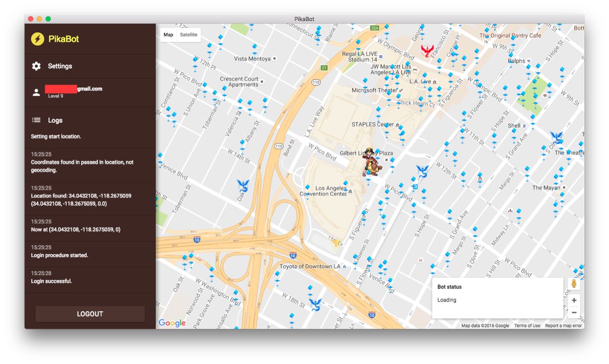This screenshot has height=364, width=609.
Task: Switch to Satellite map view
Action: [188, 35]
